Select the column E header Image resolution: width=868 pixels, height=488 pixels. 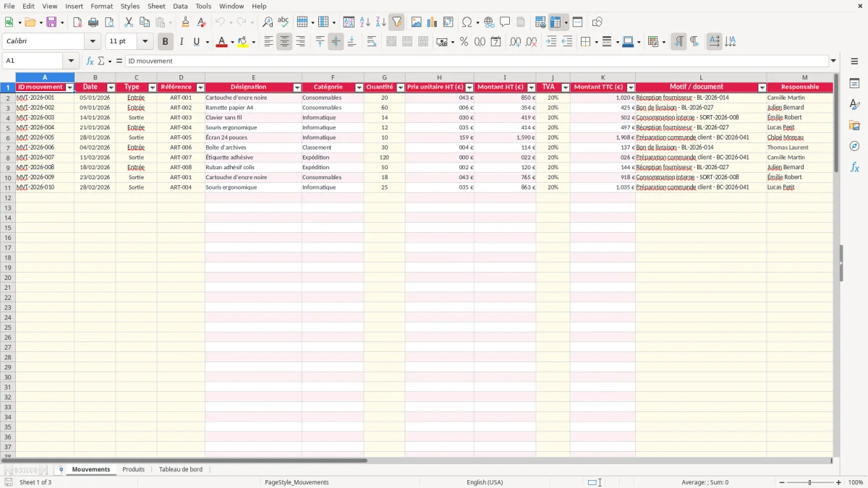coord(253,77)
